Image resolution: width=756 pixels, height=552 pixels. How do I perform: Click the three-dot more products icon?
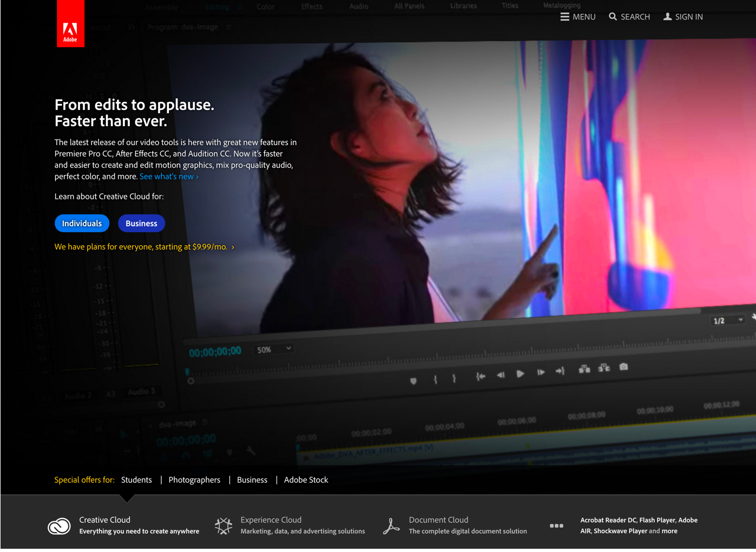coord(556,526)
